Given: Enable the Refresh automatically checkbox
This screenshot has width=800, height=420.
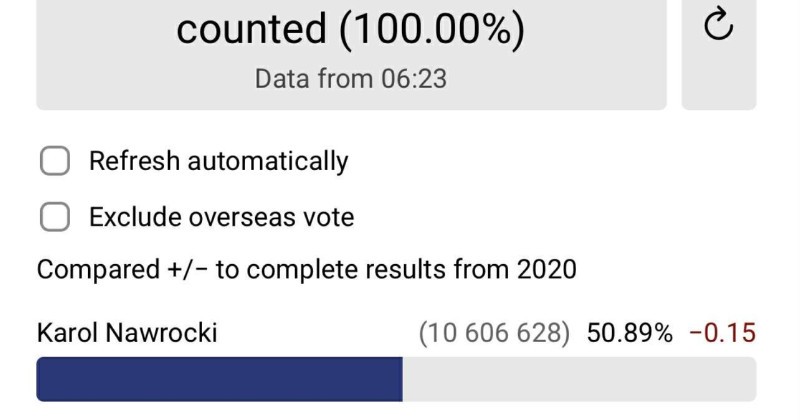Looking at the screenshot, I should tap(54, 161).
